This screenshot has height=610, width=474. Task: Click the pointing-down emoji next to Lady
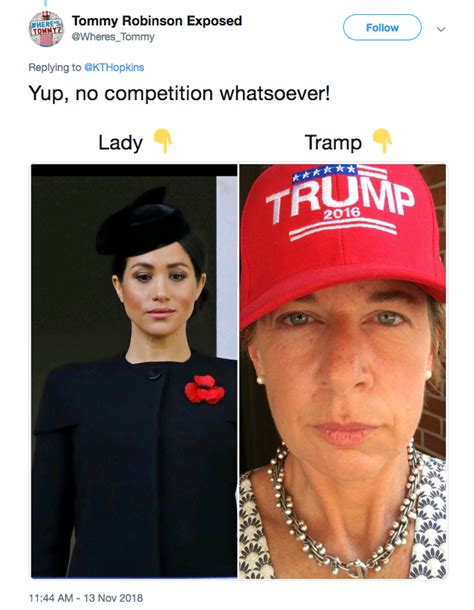(163, 141)
